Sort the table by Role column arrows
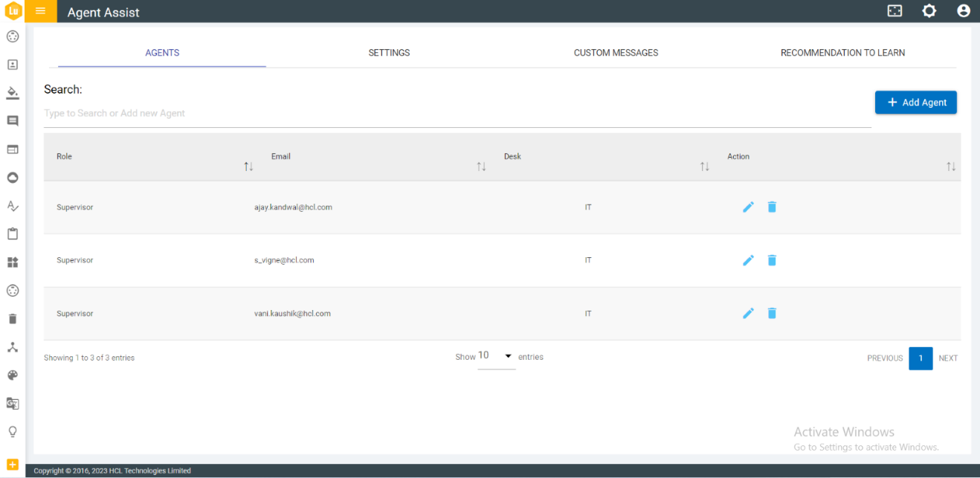 pos(248,167)
